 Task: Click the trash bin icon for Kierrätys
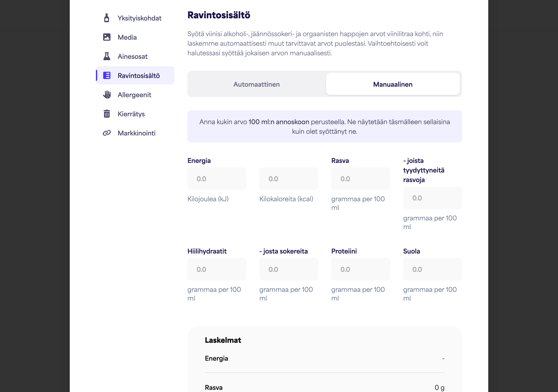click(x=107, y=114)
